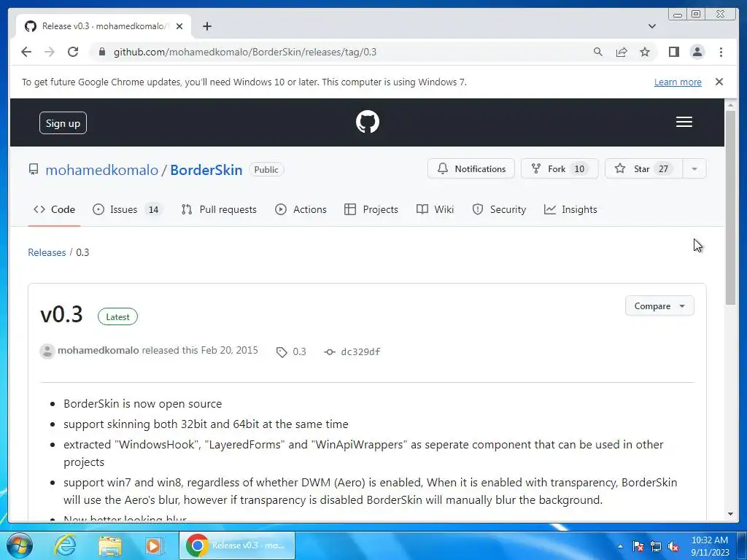Click mohamedkomalo avatar image
This screenshot has width=747, height=560.
click(x=47, y=351)
